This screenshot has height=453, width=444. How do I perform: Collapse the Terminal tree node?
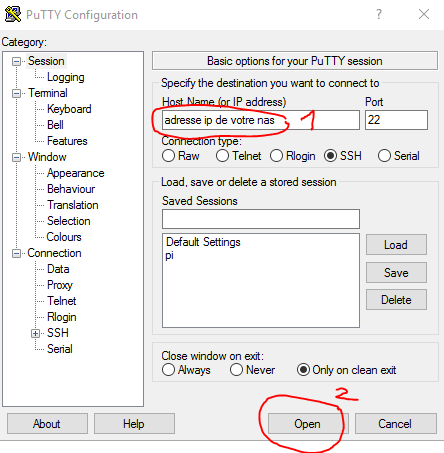coord(16,93)
